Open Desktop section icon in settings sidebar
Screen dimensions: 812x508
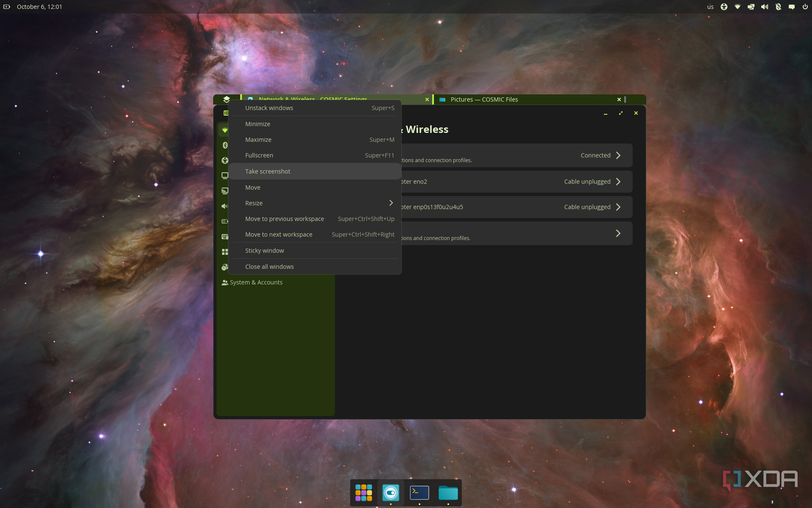(225, 176)
